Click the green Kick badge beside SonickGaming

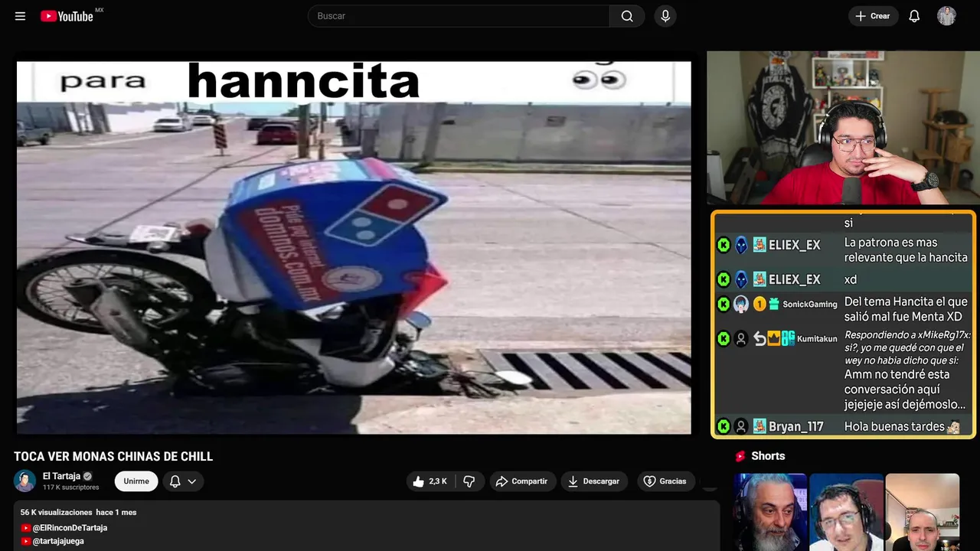pos(724,305)
